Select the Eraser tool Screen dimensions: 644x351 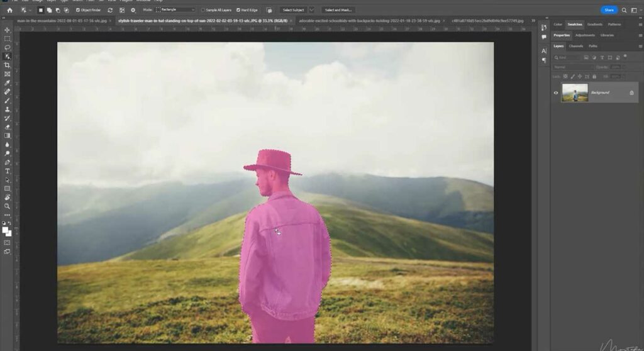(x=7, y=127)
